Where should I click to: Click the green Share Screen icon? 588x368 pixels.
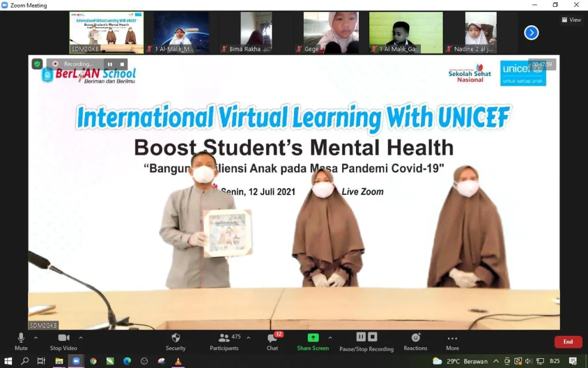(x=313, y=338)
